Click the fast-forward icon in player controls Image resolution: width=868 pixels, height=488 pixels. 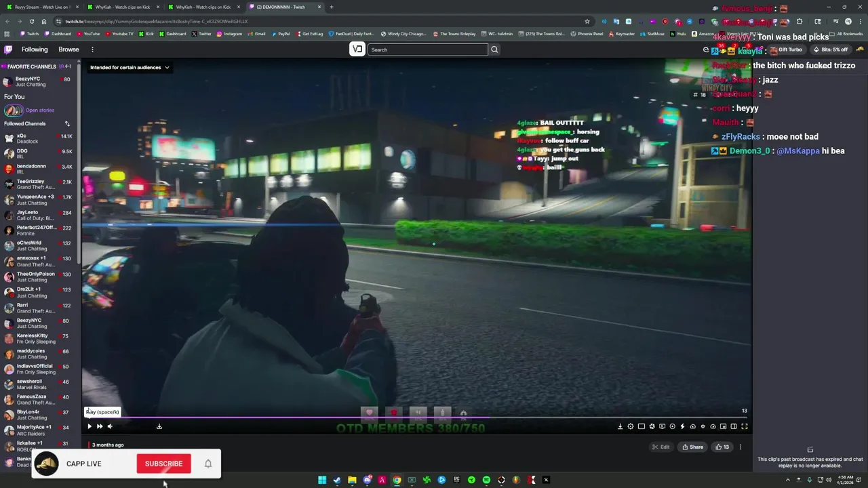[100, 426]
